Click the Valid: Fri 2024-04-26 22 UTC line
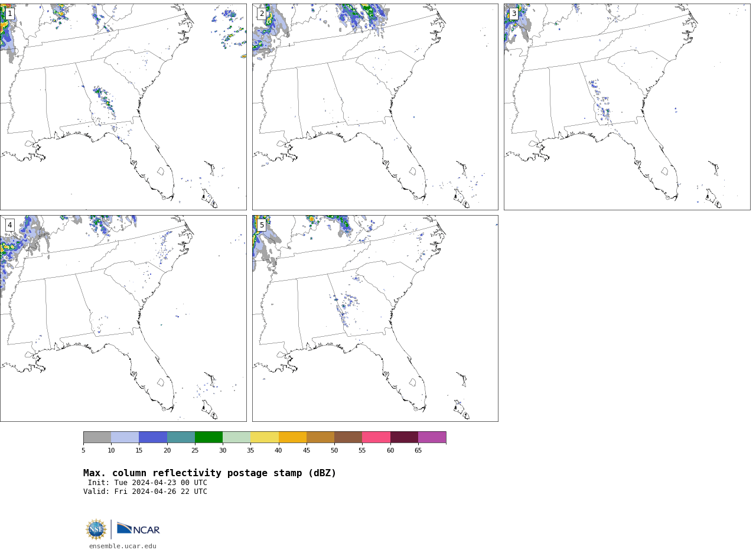This screenshot has height=553, width=756. click(x=145, y=492)
